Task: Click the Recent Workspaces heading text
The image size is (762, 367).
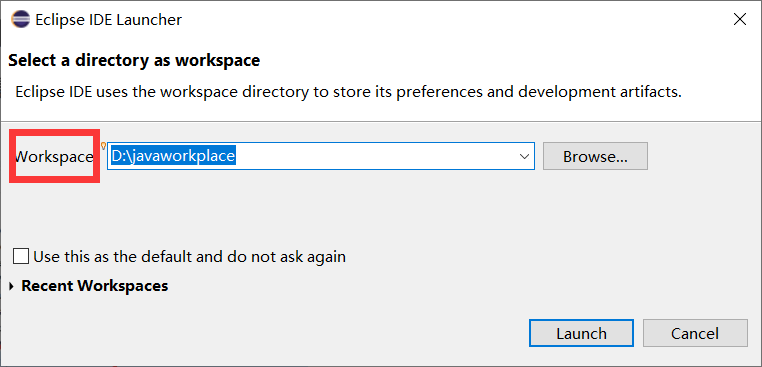Action: [x=95, y=285]
